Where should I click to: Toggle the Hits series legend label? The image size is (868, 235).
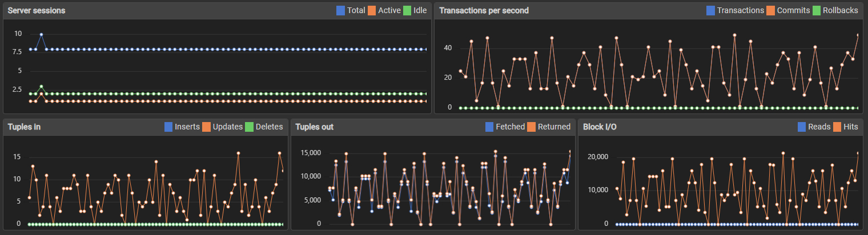click(851, 127)
